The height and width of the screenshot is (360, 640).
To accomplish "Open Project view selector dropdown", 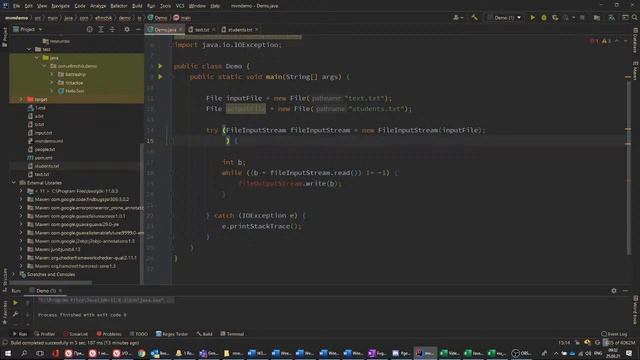I will pyautogui.click(x=28, y=29).
